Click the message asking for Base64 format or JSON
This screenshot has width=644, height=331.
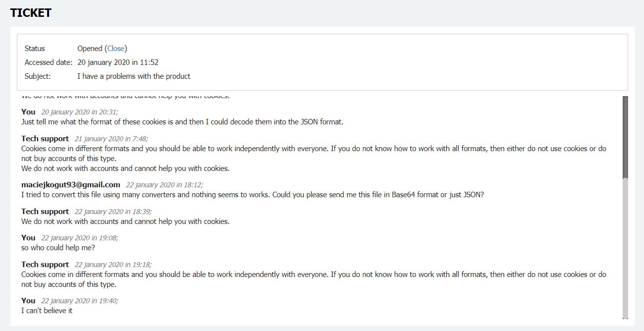(252, 195)
